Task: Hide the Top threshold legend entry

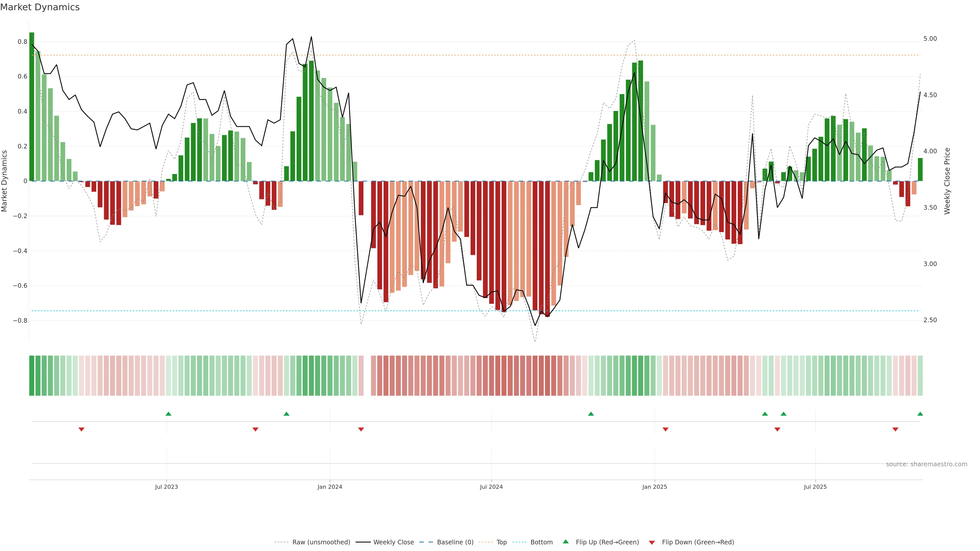Action: point(501,542)
